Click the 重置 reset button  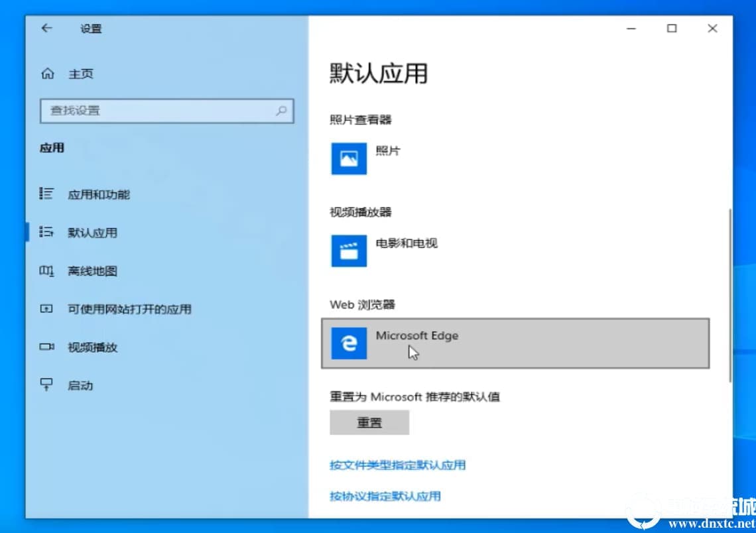coord(369,423)
